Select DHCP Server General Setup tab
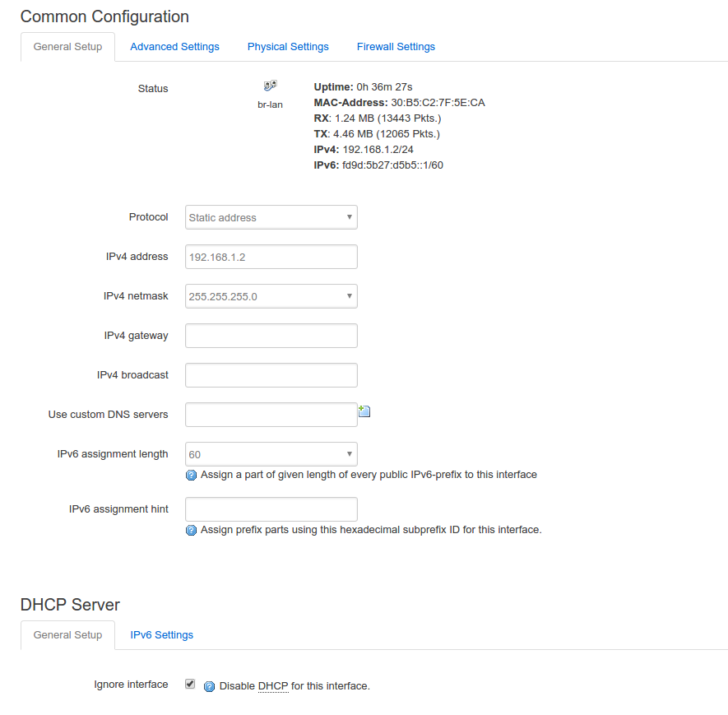Viewport: 728px width, 715px height. [67, 635]
